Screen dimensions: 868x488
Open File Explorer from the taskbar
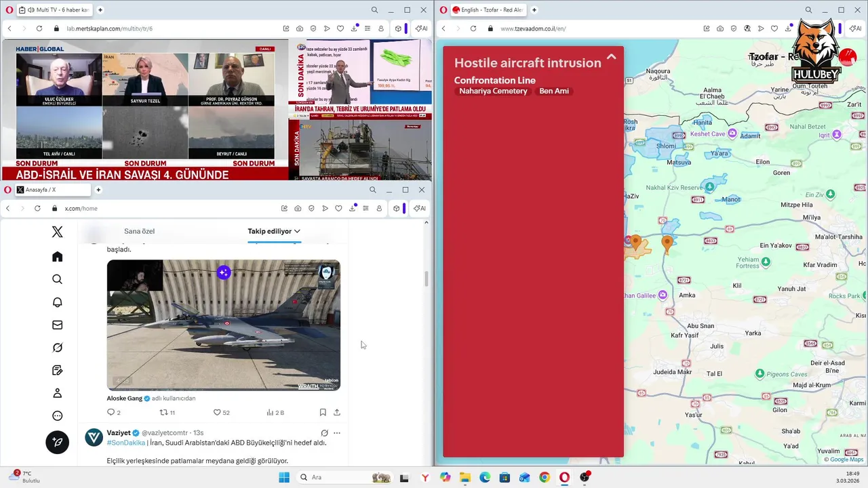click(465, 477)
